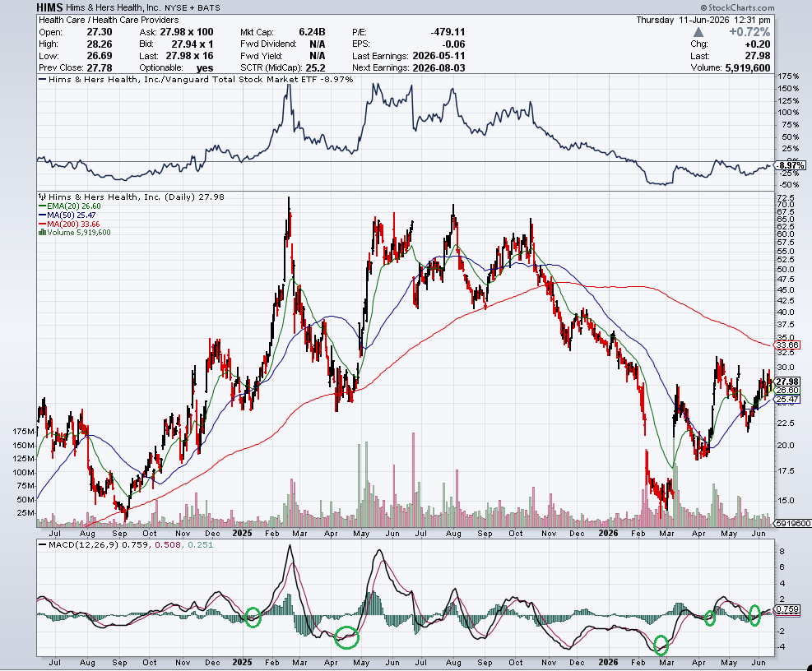Click the Fwd Yield N/A value
The image size is (812, 671).
point(317,56)
